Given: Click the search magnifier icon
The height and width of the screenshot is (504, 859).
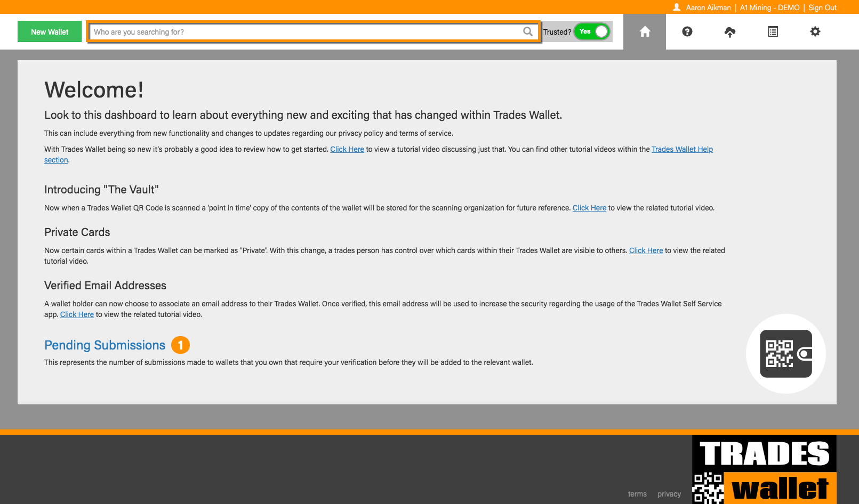Looking at the screenshot, I should pyautogui.click(x=528, y=31).
